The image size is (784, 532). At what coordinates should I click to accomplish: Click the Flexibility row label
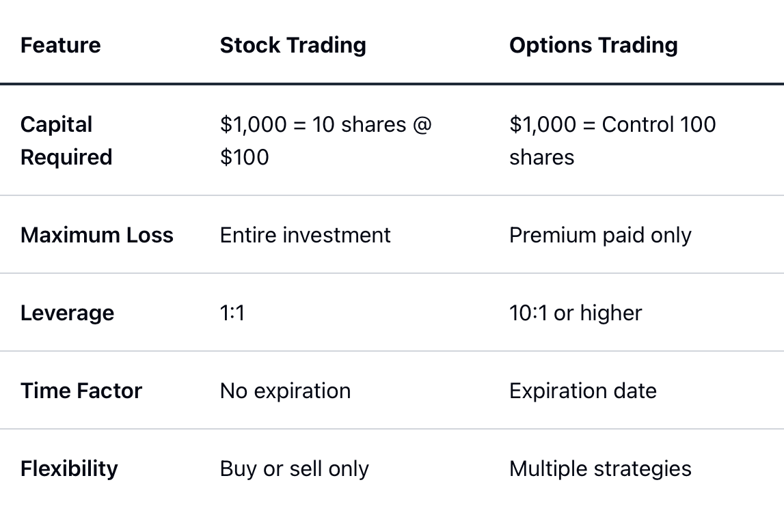point(69,468)
